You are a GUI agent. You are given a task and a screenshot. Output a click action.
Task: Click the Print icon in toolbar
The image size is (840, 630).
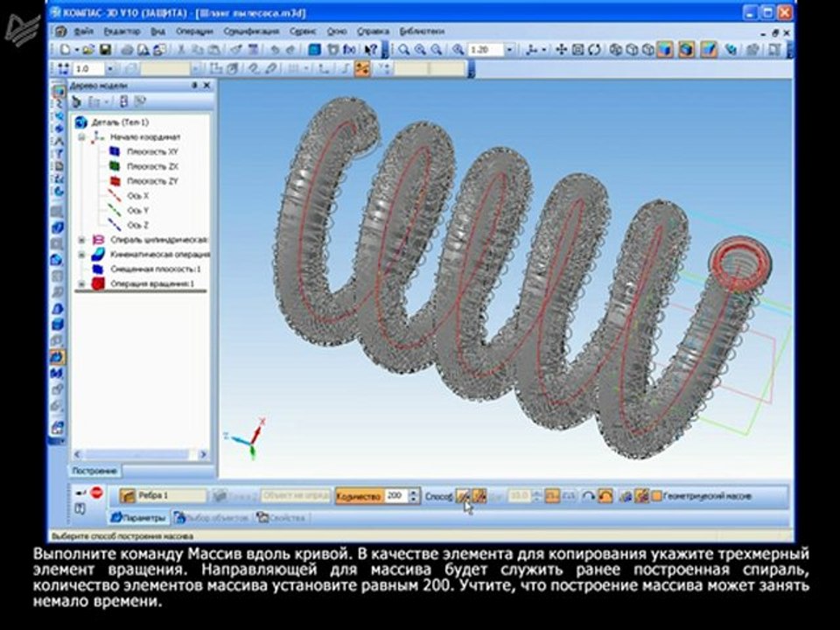127,50
